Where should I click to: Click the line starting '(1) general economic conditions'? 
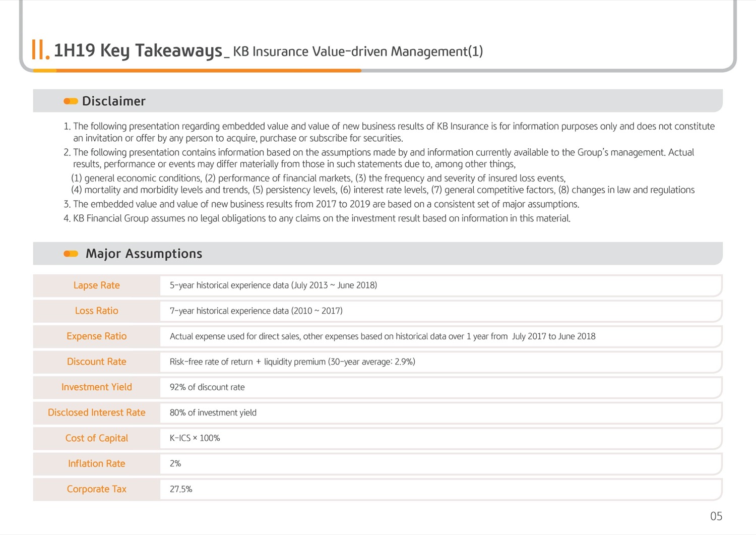(x=319, y=178)
